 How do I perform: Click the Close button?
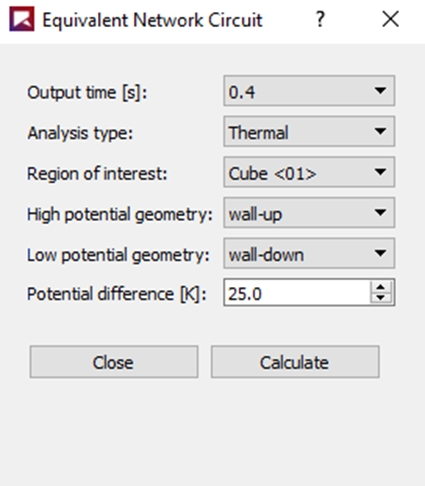(x=114, y=362)
